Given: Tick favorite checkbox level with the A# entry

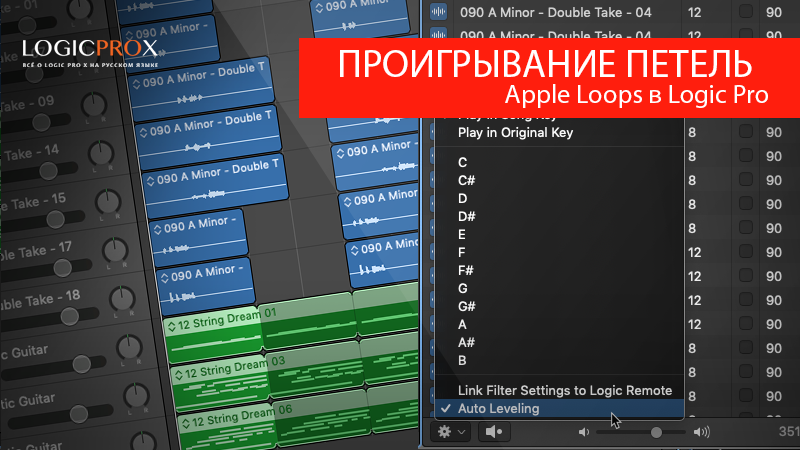Looking at the screenshot, I should pyautogui.click(x=745, y=347).
